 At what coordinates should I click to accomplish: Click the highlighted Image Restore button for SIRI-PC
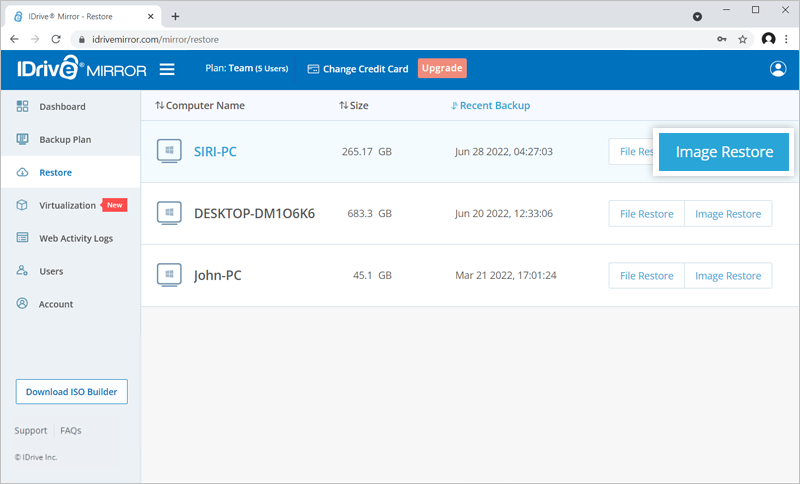pyautogui.click(x=723, y=151)
